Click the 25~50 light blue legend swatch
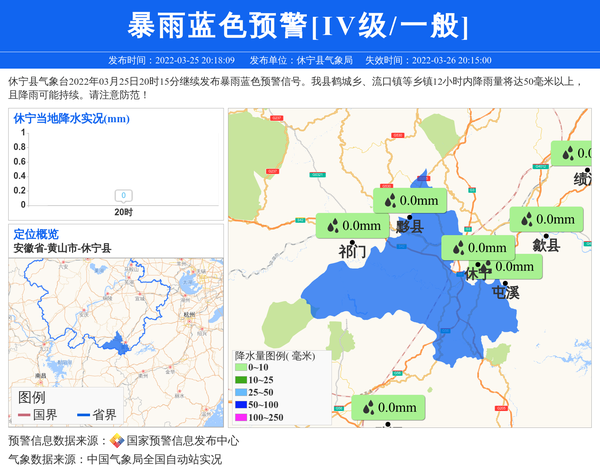600x471 pixels. pyautogui.click(x=240, y=392)
